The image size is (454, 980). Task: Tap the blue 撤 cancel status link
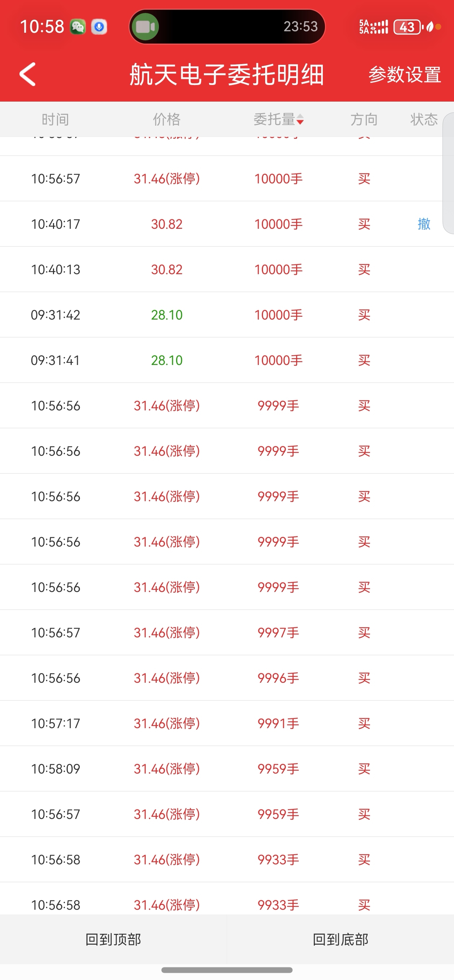point(424,224)
